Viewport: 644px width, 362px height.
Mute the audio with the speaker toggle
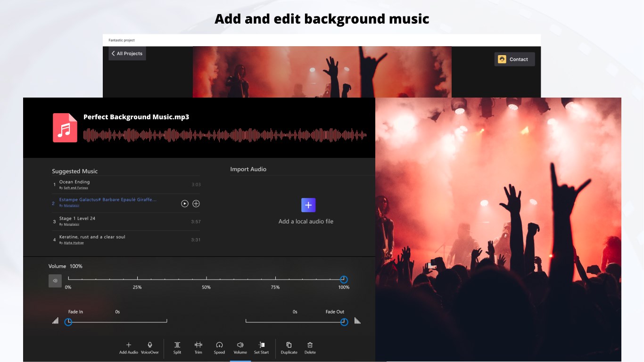point(55,280)
